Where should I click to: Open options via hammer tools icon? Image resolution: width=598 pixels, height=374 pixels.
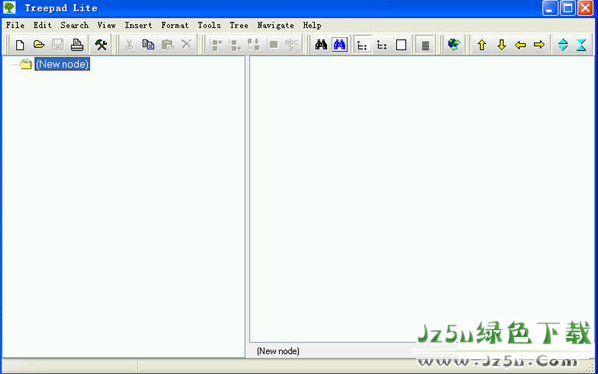tap(101, 45)
